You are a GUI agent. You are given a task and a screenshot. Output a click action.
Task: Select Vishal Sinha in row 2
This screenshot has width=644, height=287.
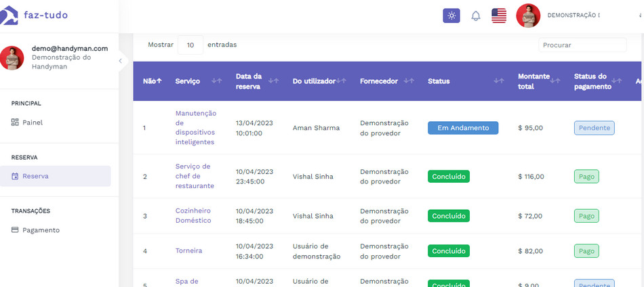pos(313,176)
